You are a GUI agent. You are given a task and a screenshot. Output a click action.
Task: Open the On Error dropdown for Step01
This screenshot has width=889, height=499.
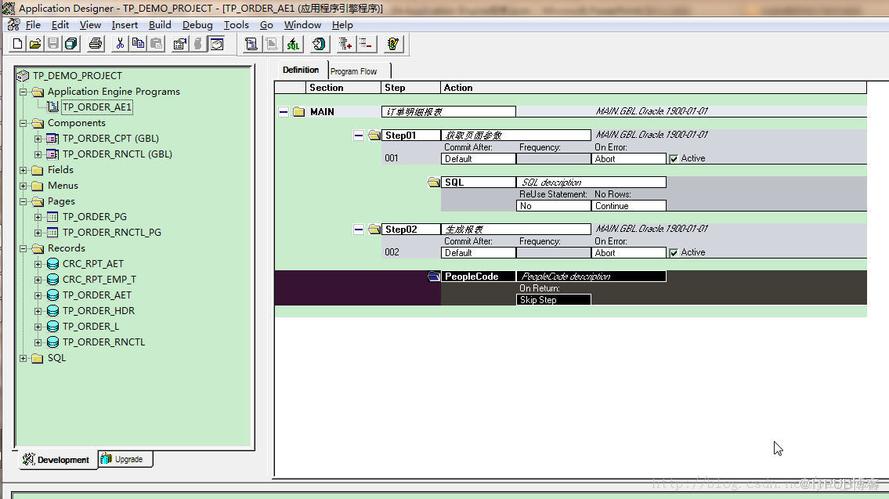coord(629,159)
